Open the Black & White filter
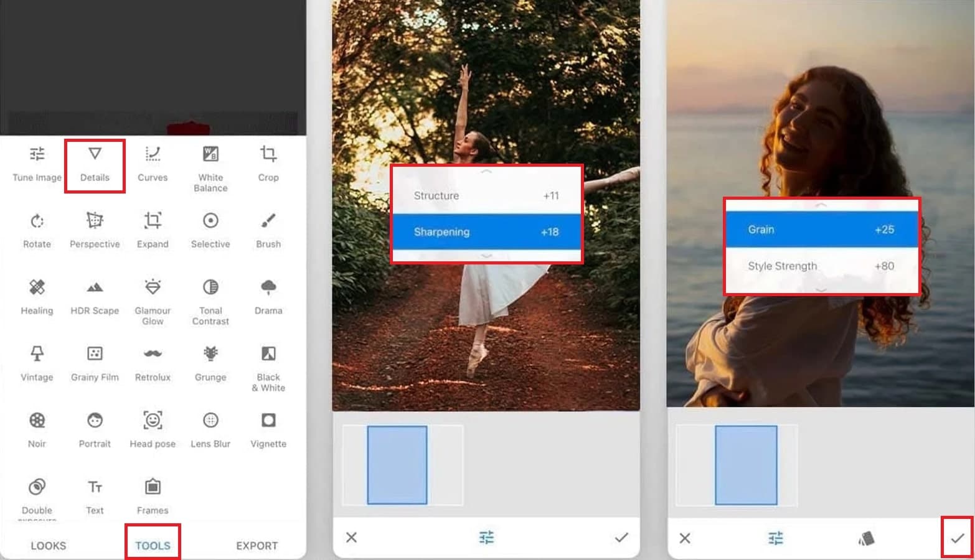975x560 pixels. [x=268, y=369]
